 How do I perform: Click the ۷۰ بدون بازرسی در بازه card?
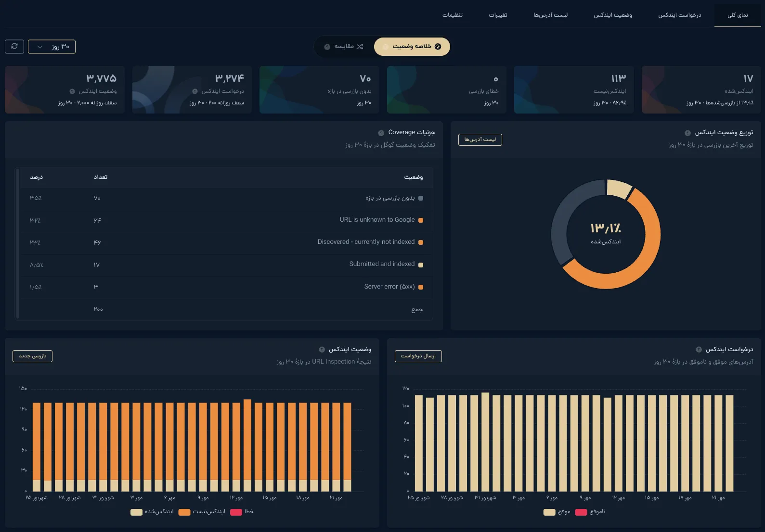(319, 89)
